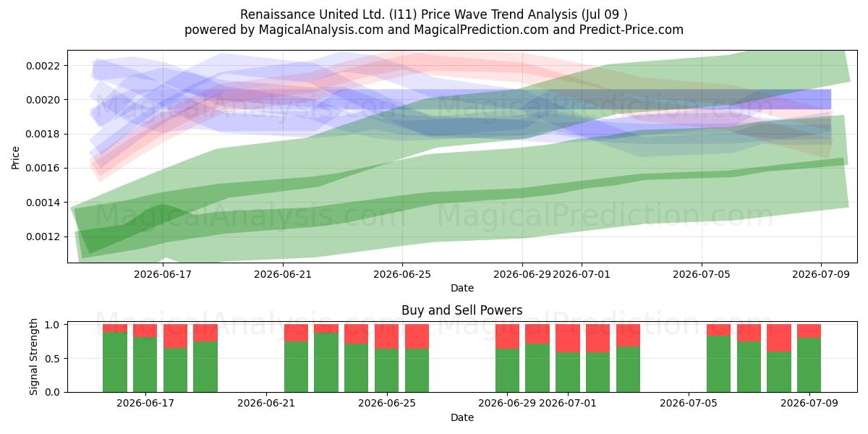This screenshot has height=434, width=868.
Task: Click the red sell segment above 2026-06-29
Action: click(508, 336)
